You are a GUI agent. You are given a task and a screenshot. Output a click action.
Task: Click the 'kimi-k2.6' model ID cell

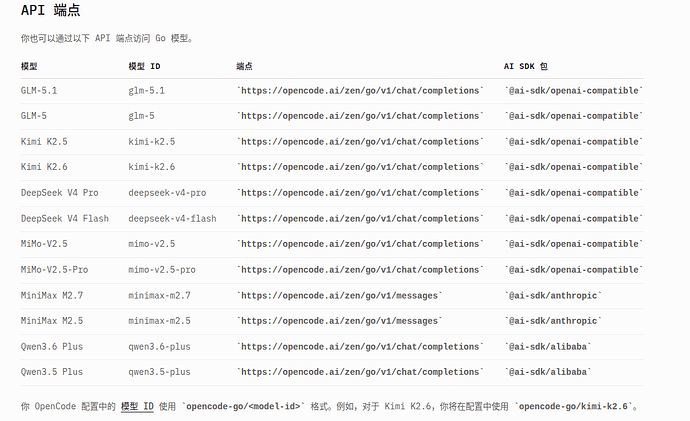coord(152,167)
